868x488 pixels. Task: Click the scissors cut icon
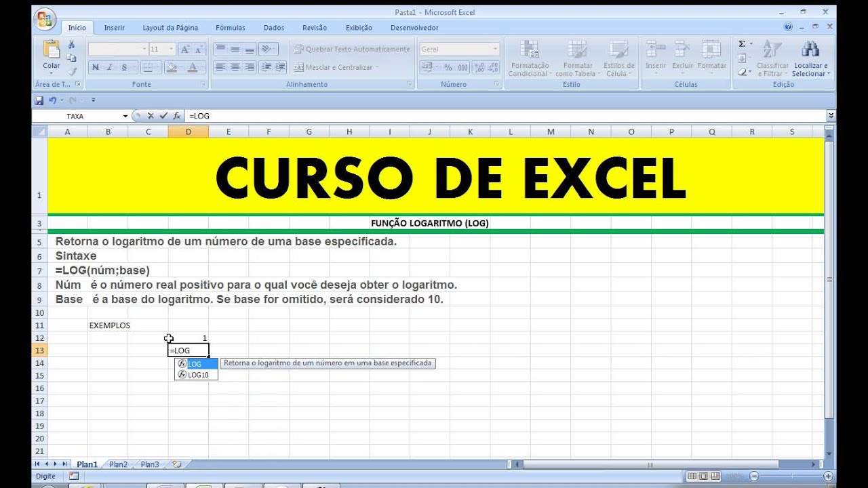[71, 45]
